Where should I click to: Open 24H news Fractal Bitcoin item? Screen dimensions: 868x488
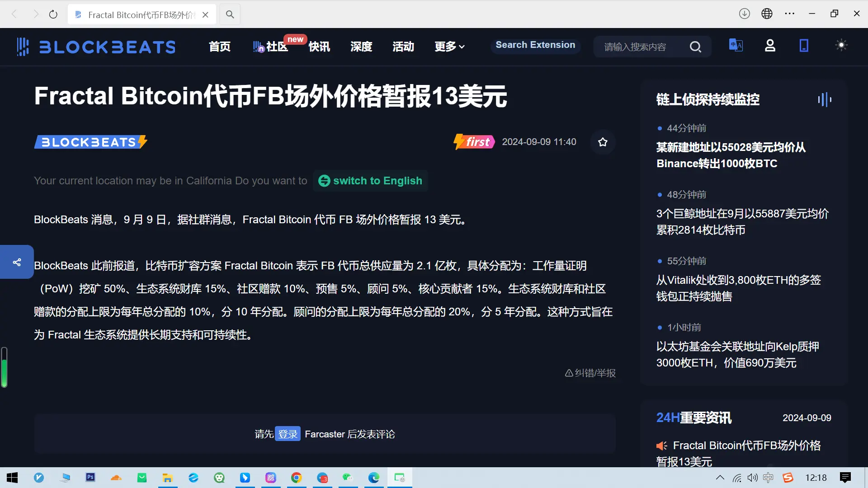coord(739,454)
